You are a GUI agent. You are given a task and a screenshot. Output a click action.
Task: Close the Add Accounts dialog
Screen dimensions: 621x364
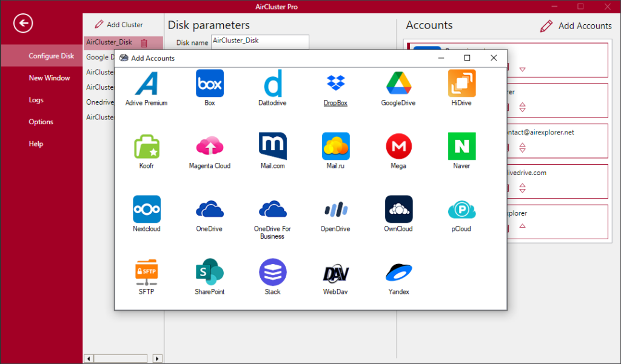pos(494,58)
